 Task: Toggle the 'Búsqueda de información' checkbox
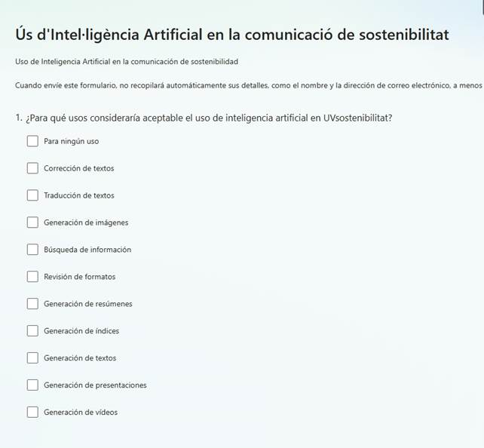32,250
